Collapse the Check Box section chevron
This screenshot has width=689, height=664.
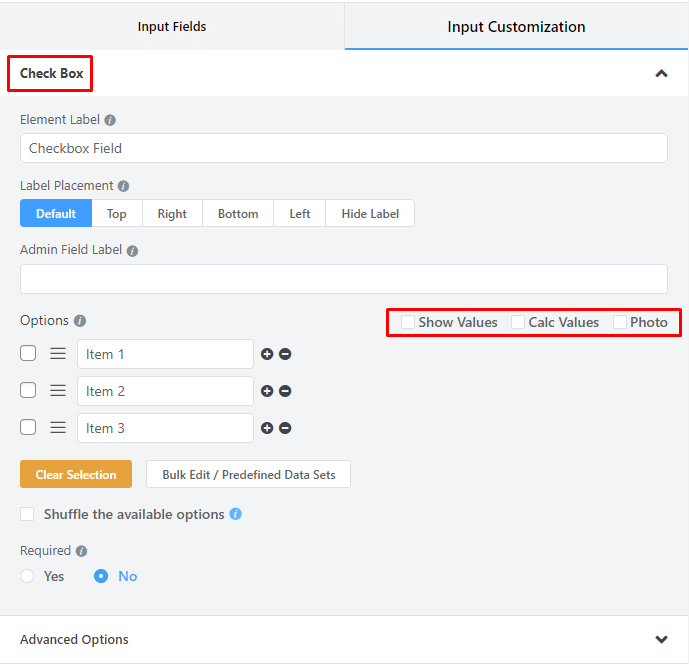[x=661, y=73]
